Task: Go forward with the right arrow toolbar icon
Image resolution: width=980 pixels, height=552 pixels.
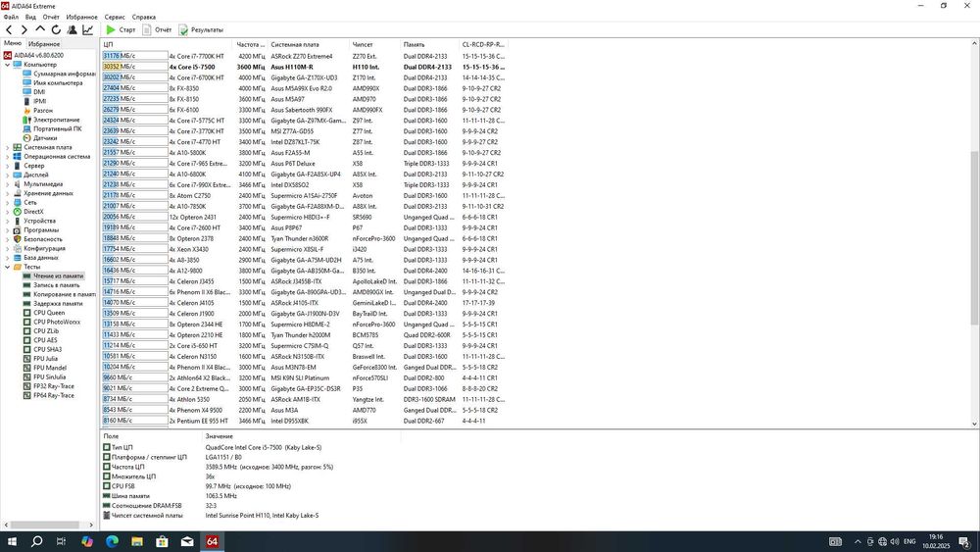Action: [x=24, y=29]
